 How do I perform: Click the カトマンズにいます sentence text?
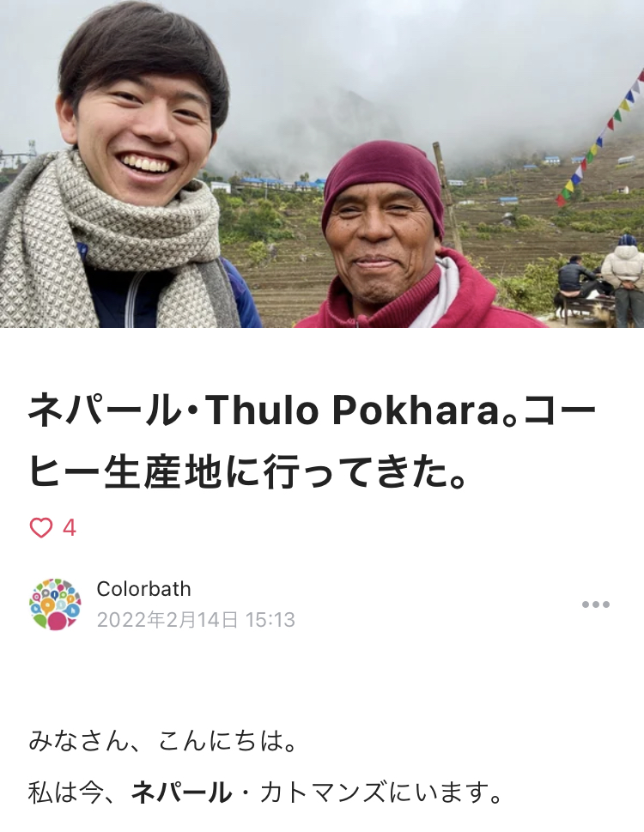click(381, 793)
